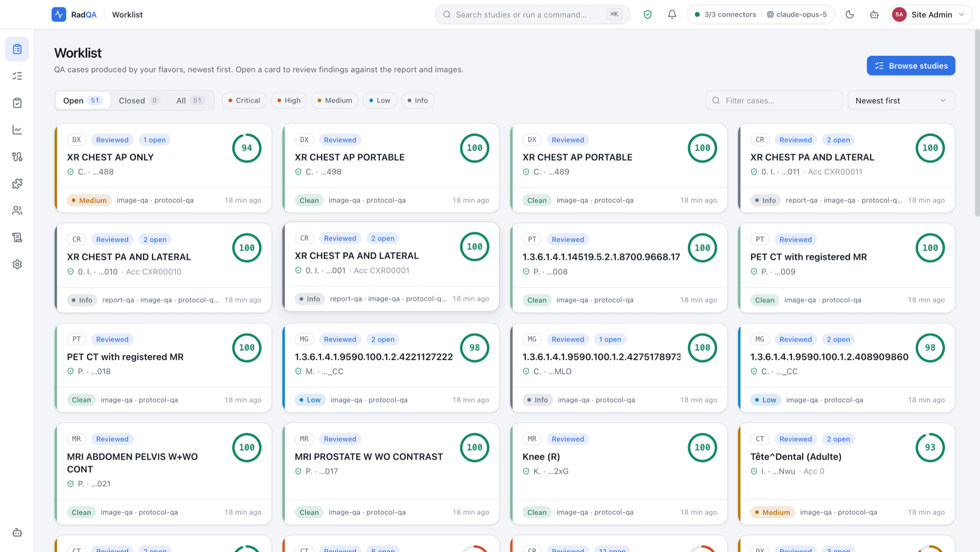
Task: Open the analytics line chart sidebar icon
Action: pos(17,130)
